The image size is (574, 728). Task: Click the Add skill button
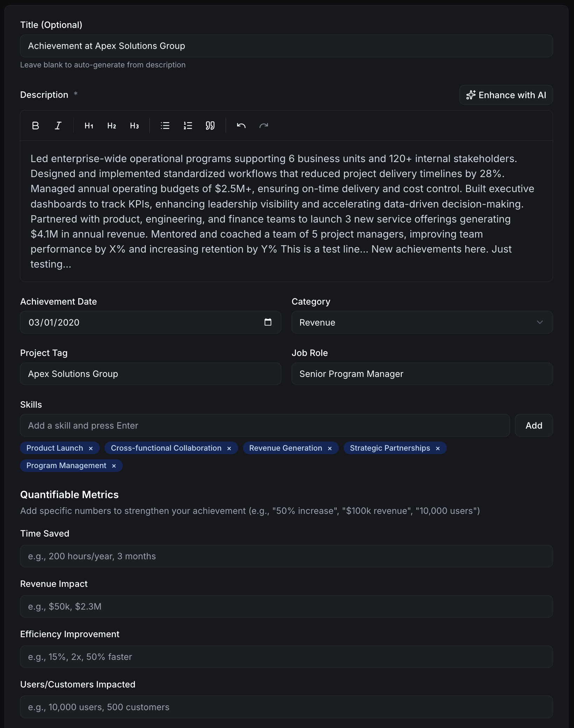click(533, 425)
